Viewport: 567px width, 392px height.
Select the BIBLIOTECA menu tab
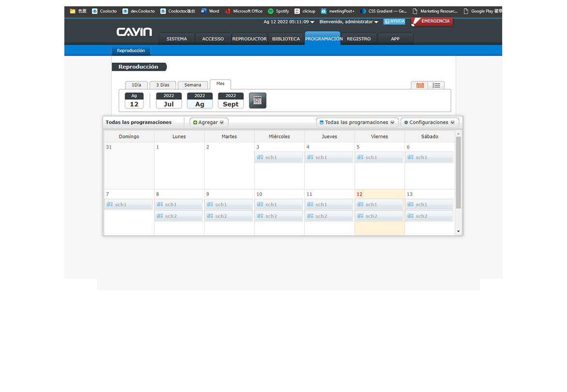(286, 39)
